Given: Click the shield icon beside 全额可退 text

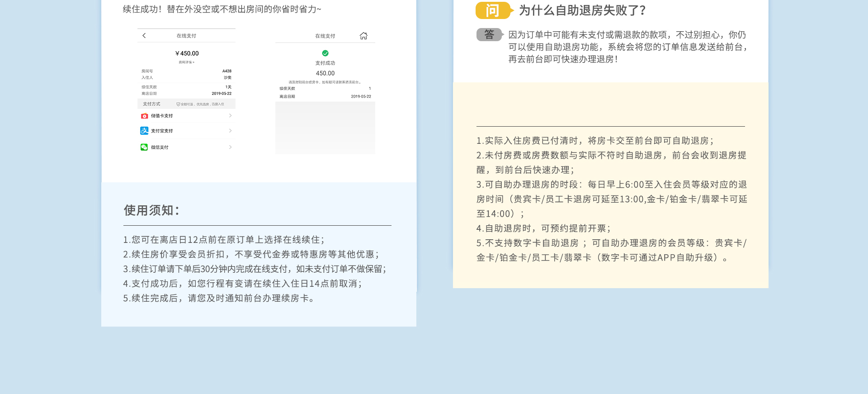Looking at the screenshot, I should tap(178, 104).
